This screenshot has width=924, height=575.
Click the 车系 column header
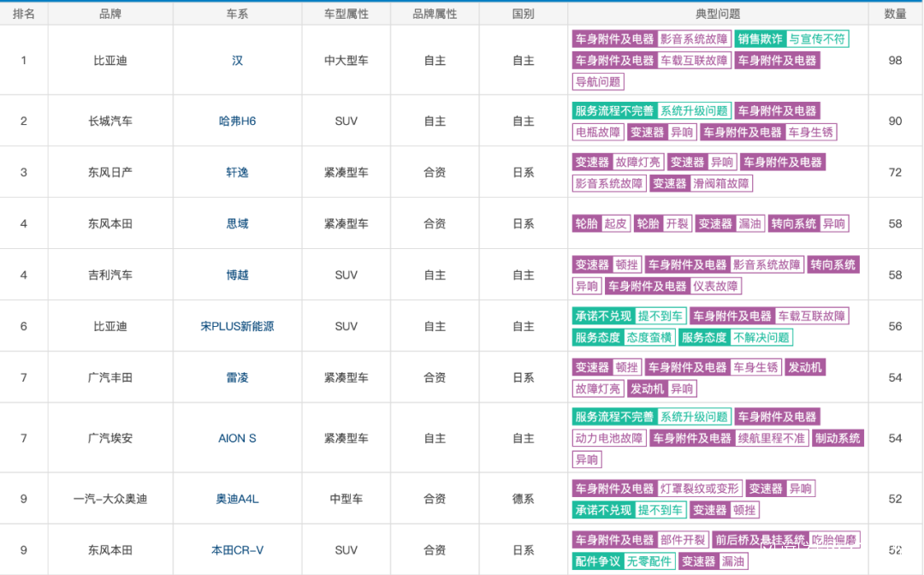(x=237, y=15)
